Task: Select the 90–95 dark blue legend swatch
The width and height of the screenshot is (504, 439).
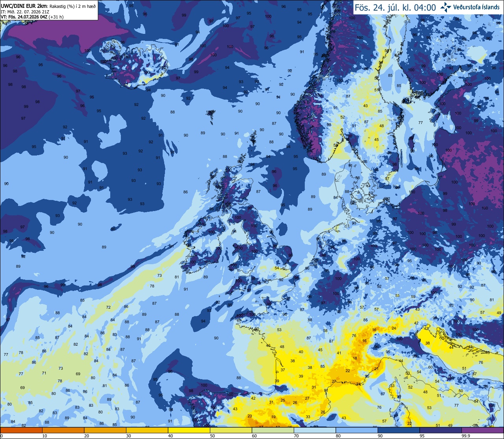Action: [x=398, y=430]
